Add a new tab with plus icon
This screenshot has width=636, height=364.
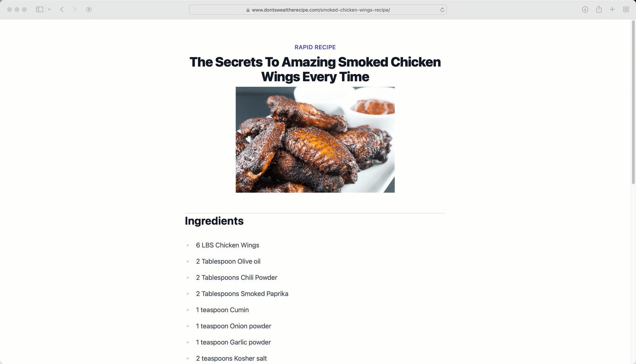[x=612, y=10]
